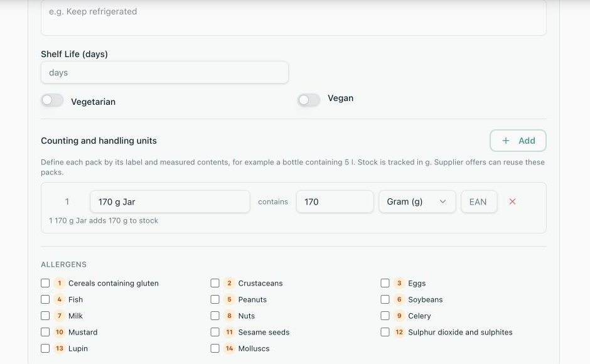Check the Milk allergen box
Viewport: 590px width, 364px height.
click(x=45, y=316)
